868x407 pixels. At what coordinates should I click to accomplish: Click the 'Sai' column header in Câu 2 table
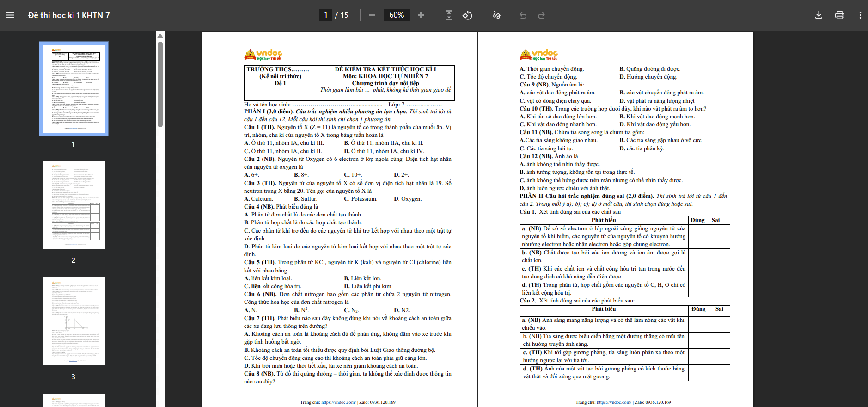(x=719, y=309)
